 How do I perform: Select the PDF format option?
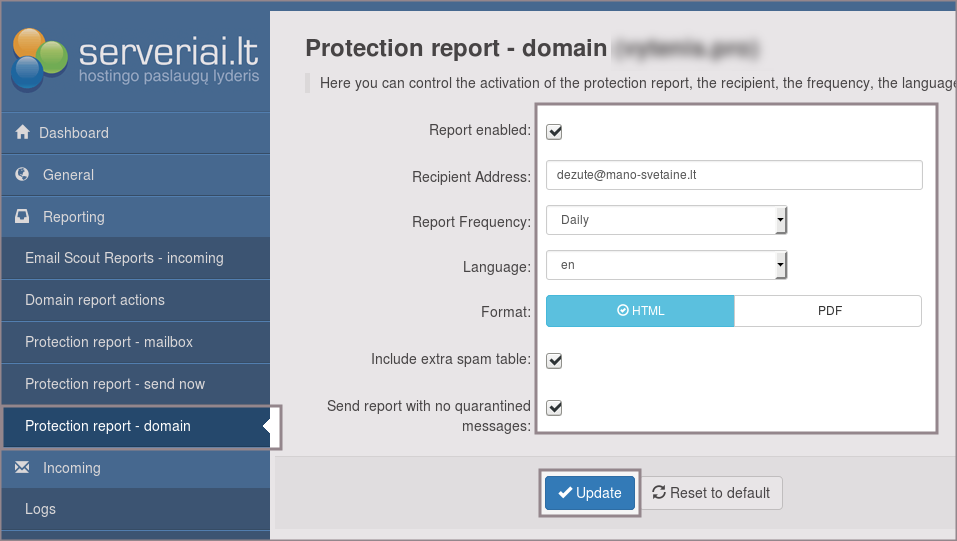(x=828, y=311)
